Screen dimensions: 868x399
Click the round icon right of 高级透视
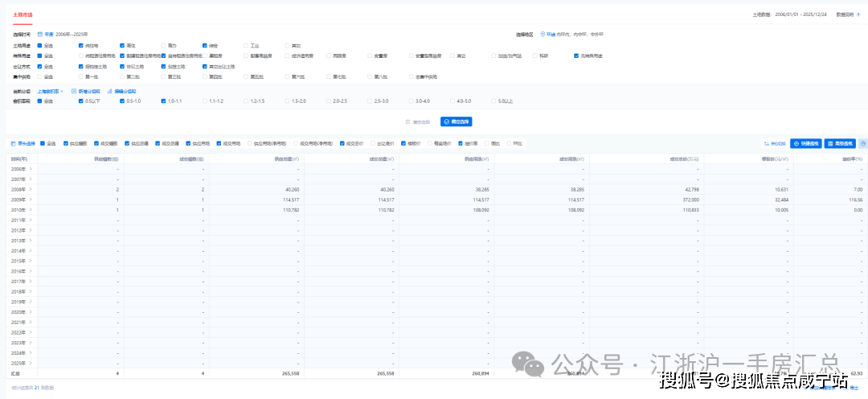coord(862,143)
